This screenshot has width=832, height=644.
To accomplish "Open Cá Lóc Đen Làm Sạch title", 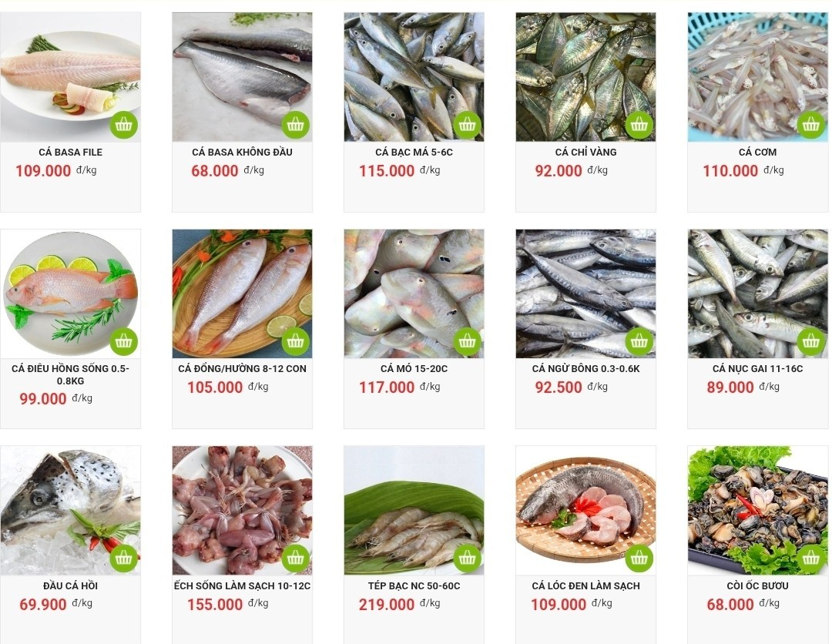I will (585, 585).
